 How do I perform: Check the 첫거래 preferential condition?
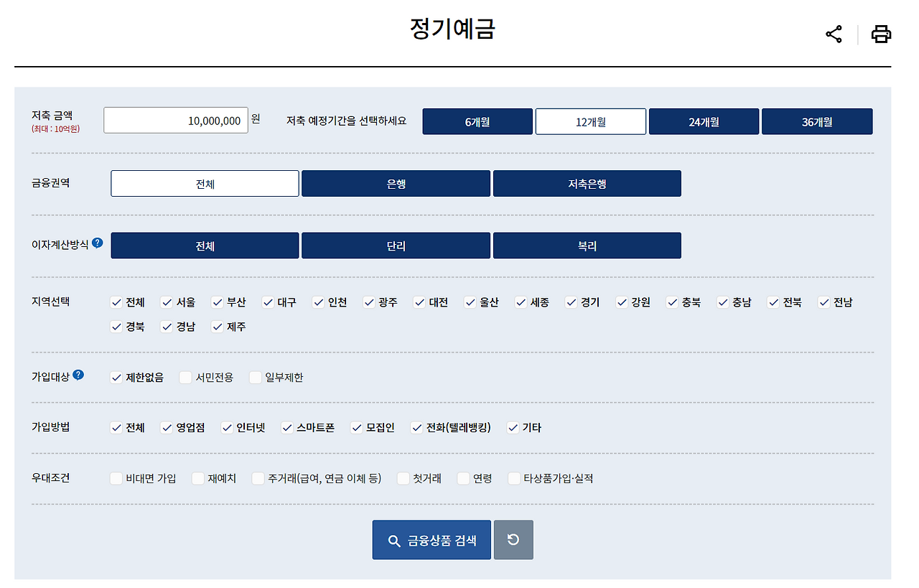403,477
